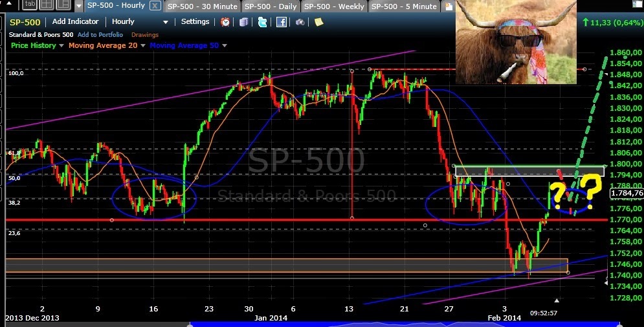Image resolution: width=644 pixels, height=327 pixels.
Task: Click the Feb 2014 date axis label
Action: pos(504,318)
